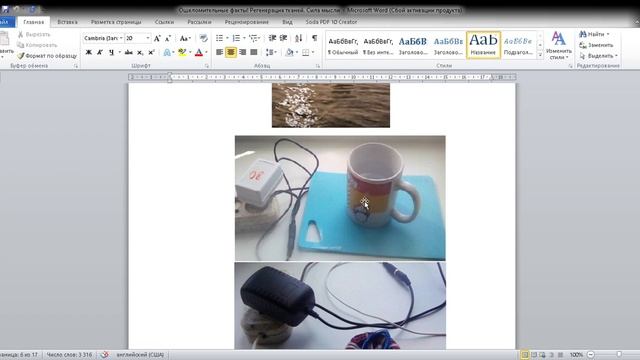Justify the text
This screenshot has width=640, height=360.
[x=254, y=52]
